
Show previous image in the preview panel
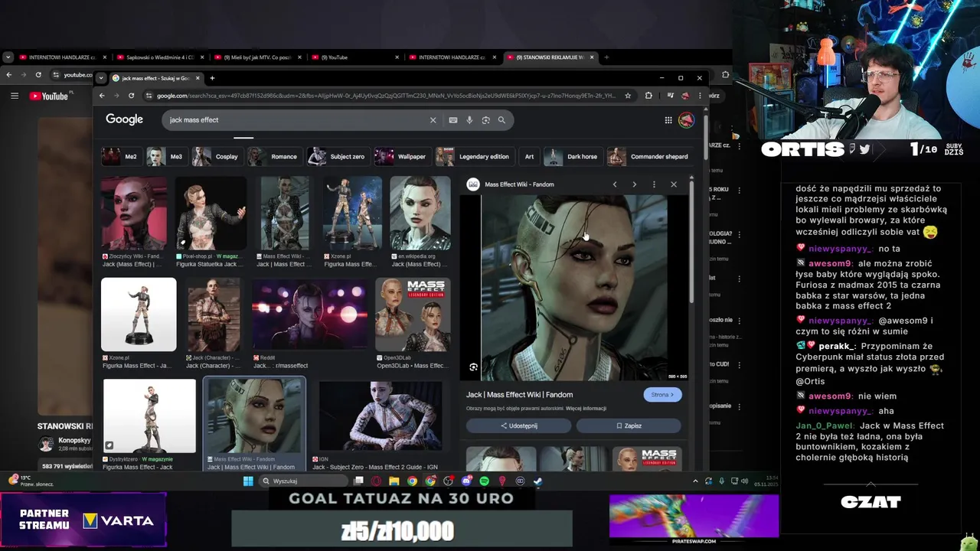point(614,184)
